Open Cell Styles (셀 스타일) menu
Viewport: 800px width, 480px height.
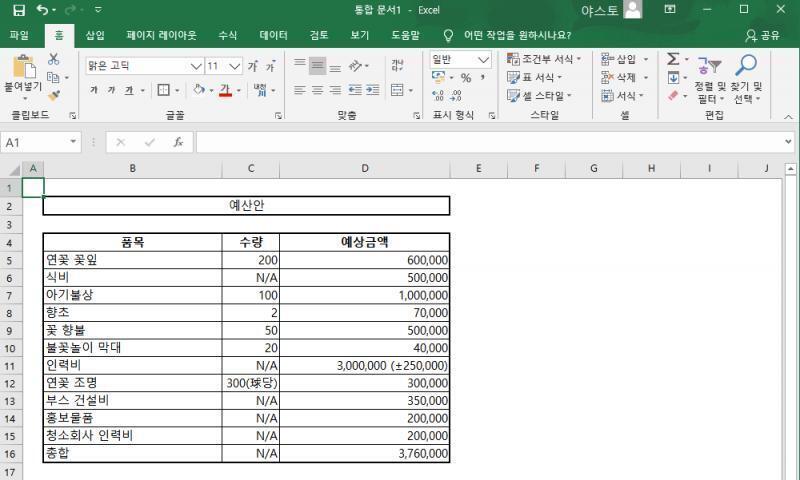pyautogui.click(x=539, y=96)
